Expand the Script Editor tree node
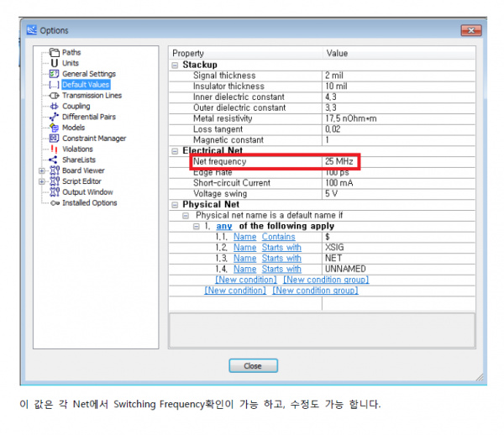Image resolution: width=504 pixels, height=435 pixels. (x=42, y=181)
